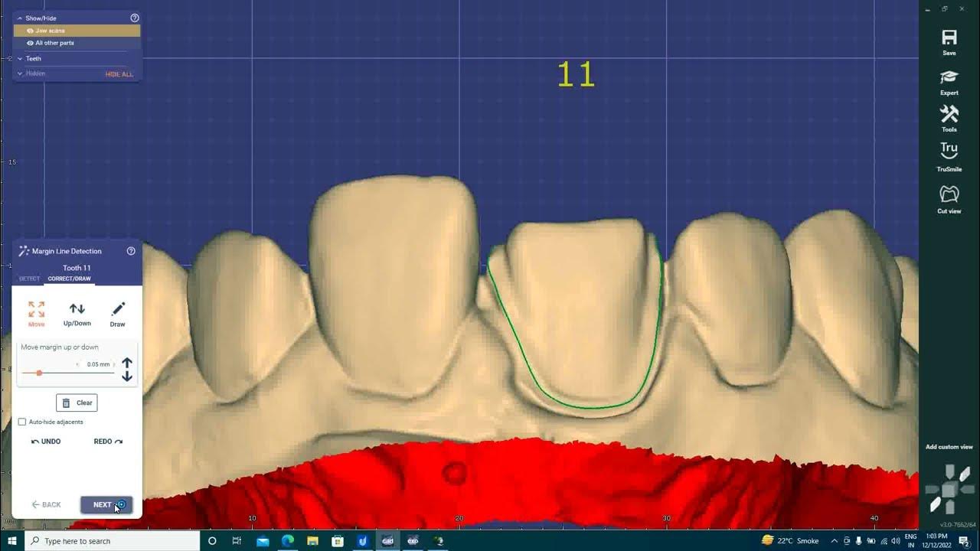This screenshot has height=551, width=980.
Task: Switch to the Detect tab
Action: pyautogui.click(x=29, y=279)
